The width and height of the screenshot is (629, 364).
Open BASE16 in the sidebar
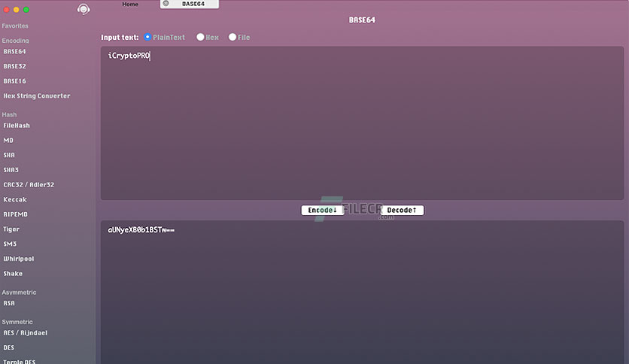coord(14,81)
